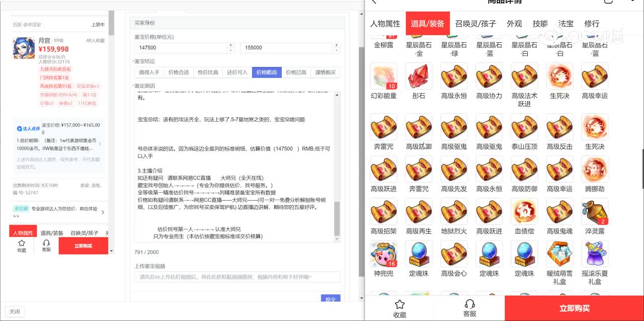
Task: Open the 暖绒萌雪礼盒 gift box item
Action: click(559, 254)
